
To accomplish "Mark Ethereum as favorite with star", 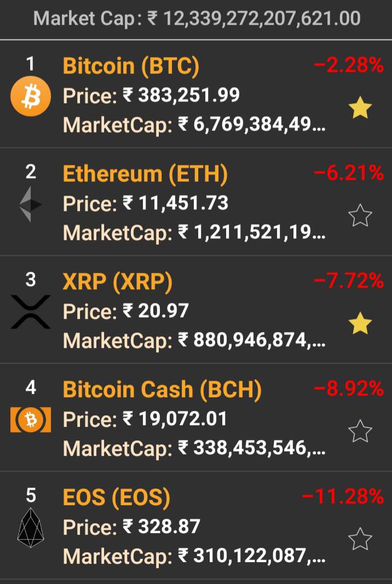I will 360,216.
